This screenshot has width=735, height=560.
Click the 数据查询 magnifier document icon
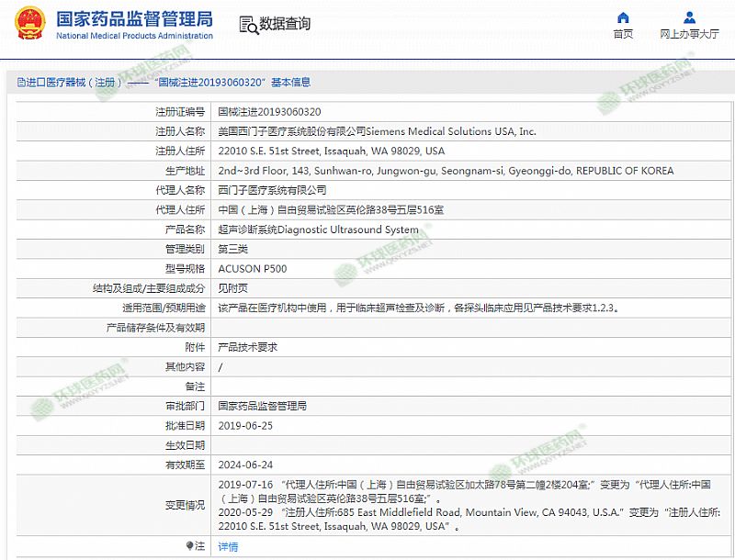247,25
